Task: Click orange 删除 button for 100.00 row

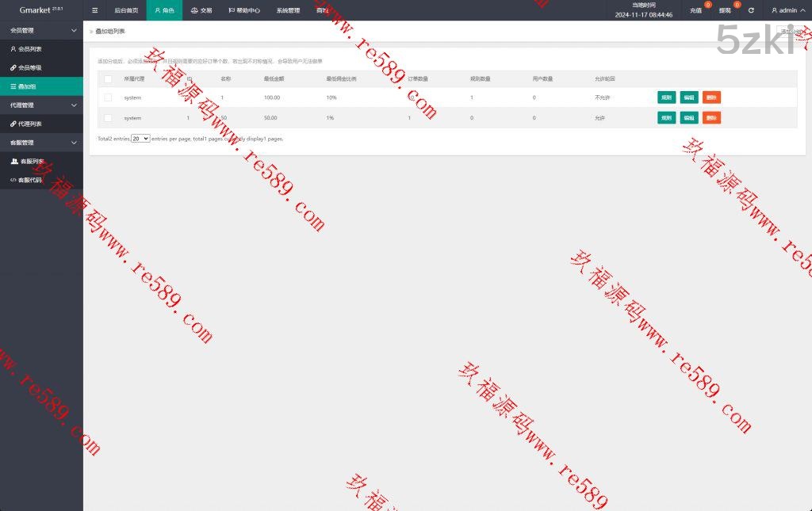Action: click(x=711, y=97)
